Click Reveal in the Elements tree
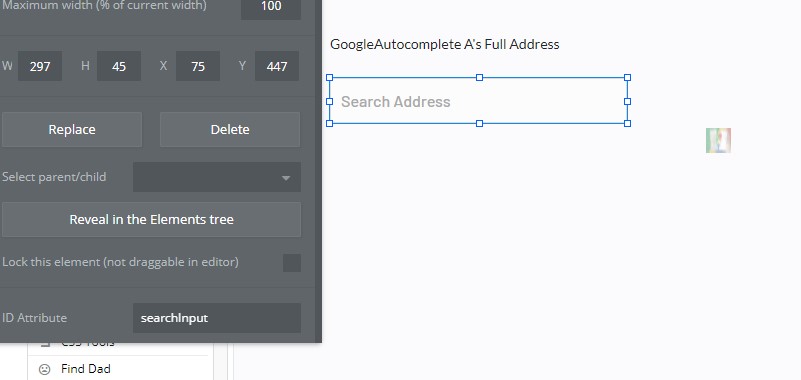The width and height of the screenshot is (801, 380). tap(151, 220)
